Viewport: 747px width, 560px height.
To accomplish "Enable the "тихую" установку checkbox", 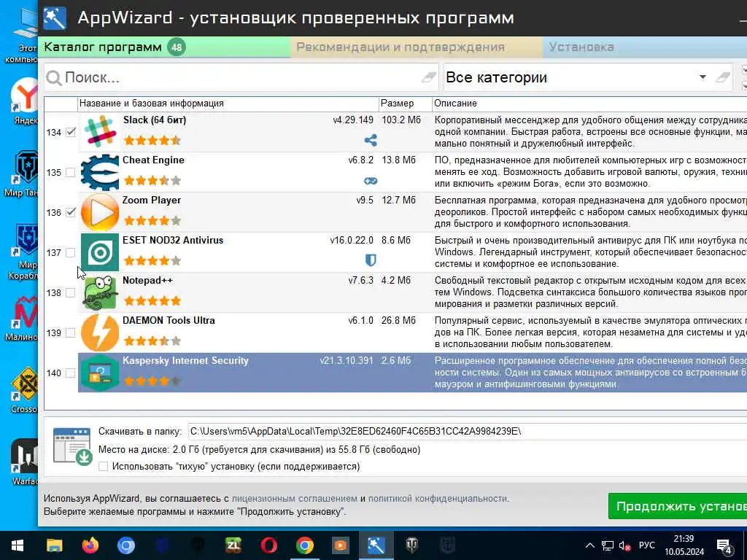I will pyautogui.click(x=104, y=467).
